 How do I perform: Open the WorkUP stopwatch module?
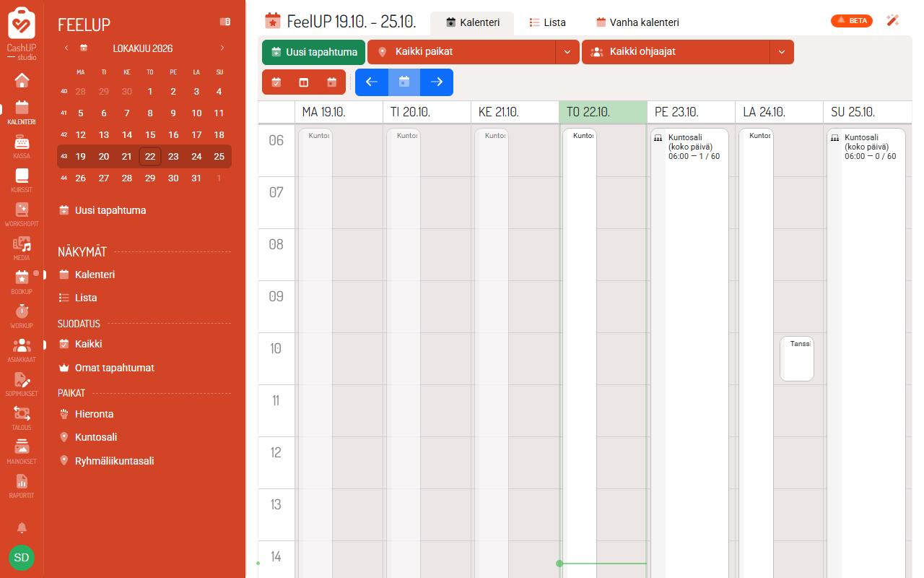22,316
